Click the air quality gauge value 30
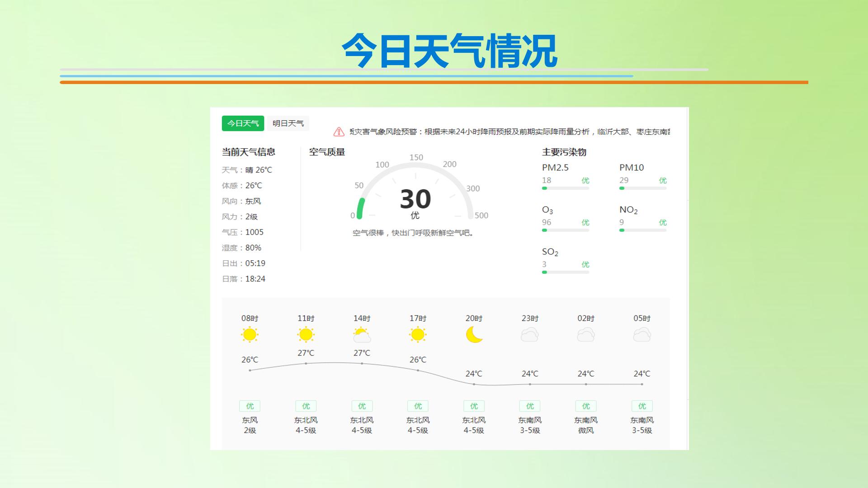 pos(415,199)
